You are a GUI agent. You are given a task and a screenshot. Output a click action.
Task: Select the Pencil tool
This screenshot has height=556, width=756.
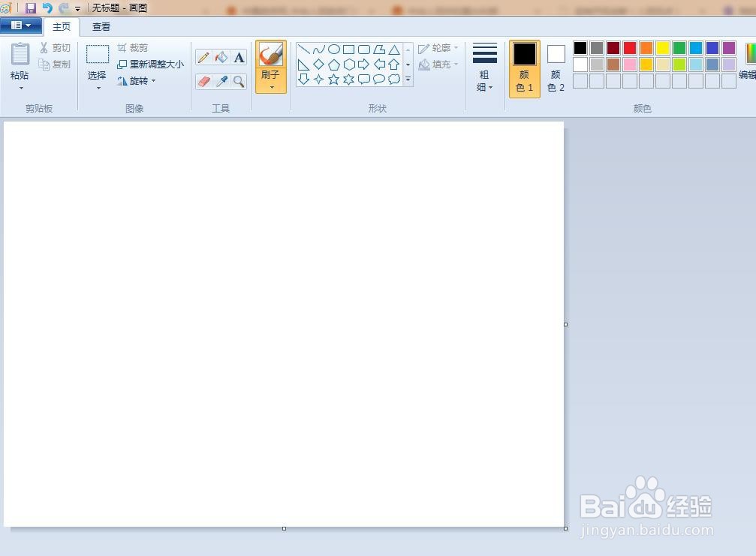(x=203, y=57)
